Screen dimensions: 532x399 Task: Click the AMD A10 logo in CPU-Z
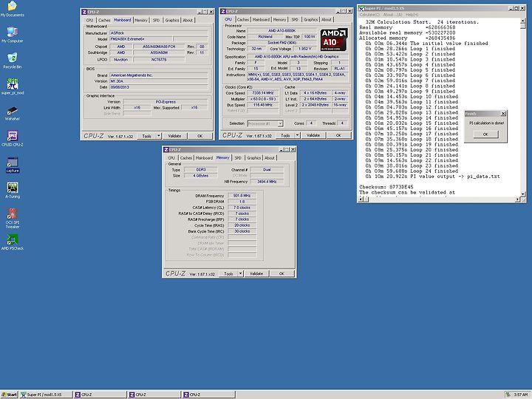pyautogui.click(x=334, y=40)
